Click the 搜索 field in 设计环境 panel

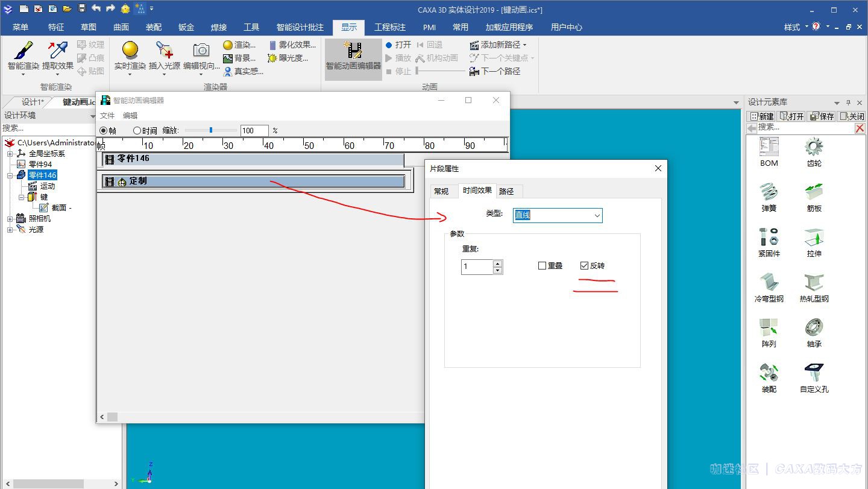48,128
